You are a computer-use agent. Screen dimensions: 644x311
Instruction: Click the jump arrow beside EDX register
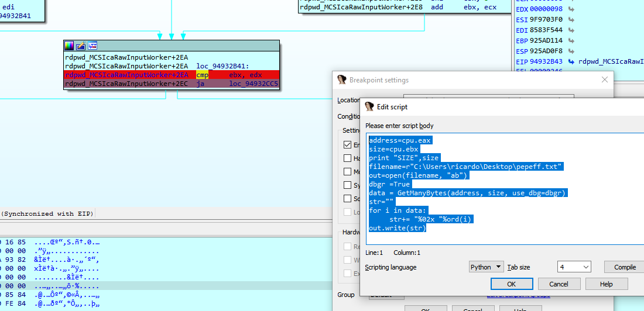click(x=571, y=9)
